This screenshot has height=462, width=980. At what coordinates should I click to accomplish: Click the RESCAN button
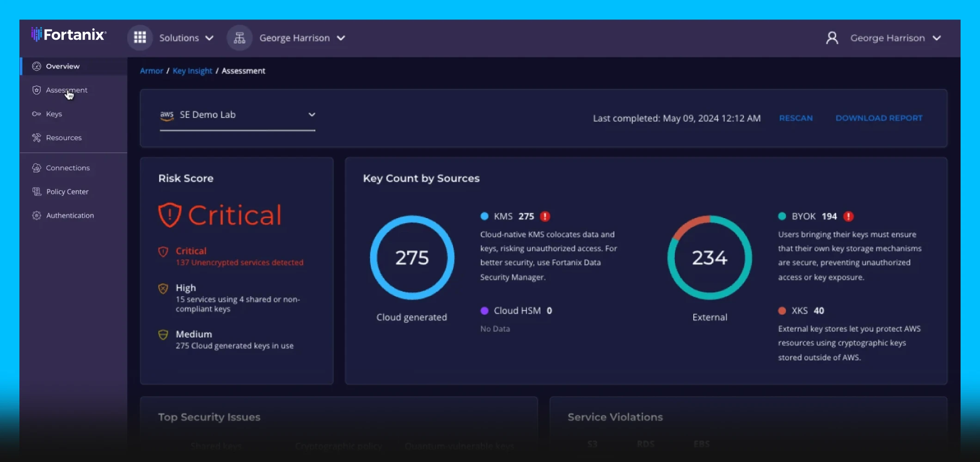(796, 118)
